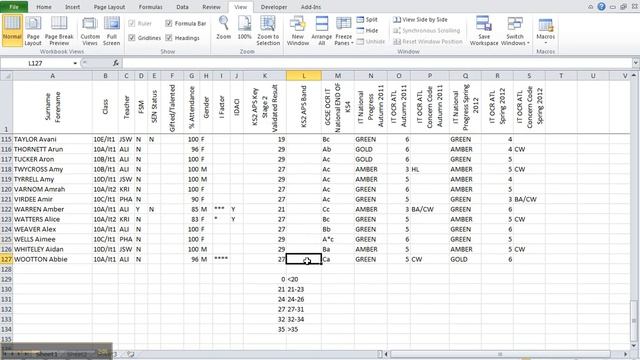Open the Zoom dialog

coord(223,28)
